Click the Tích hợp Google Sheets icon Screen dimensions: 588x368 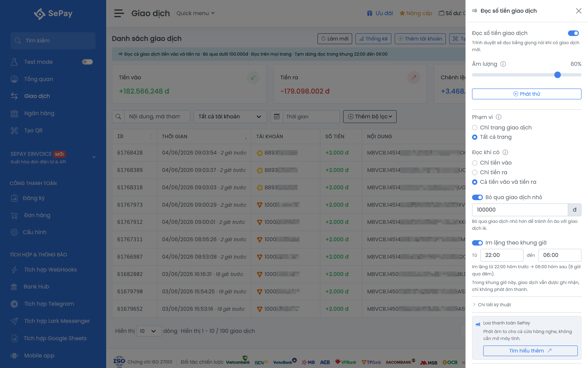point(14,338)
